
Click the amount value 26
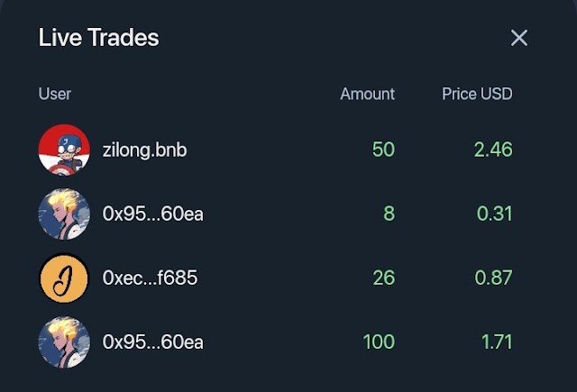click(384, 278)
